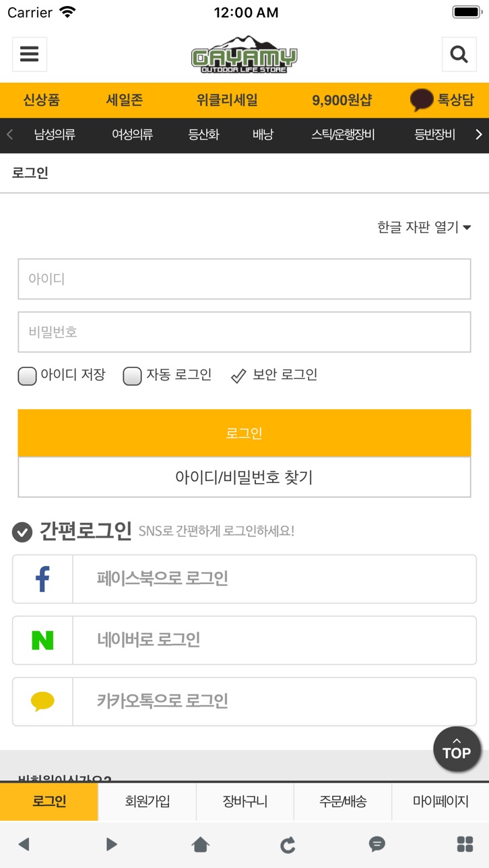Open the 톡상담 chat bubble icon
Viewport: 489px width, 868px height.
pos(422,100)
